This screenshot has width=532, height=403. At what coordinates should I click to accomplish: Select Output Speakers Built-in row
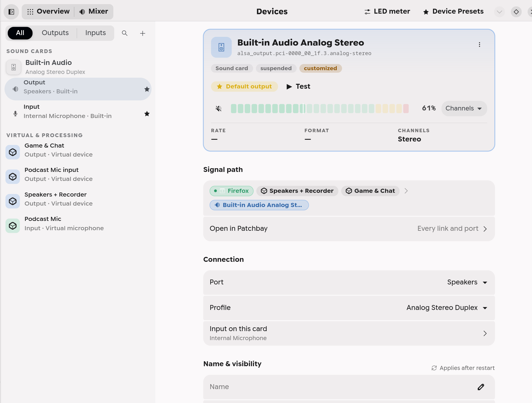(x=78, y=89)
